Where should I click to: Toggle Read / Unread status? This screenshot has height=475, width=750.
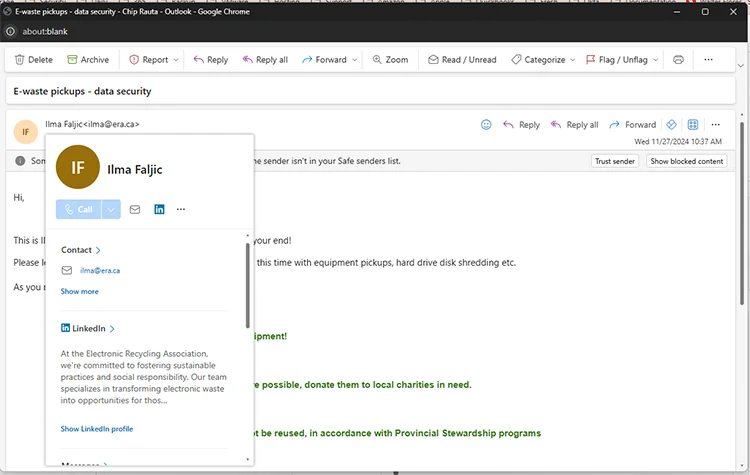tap(462, 60)
